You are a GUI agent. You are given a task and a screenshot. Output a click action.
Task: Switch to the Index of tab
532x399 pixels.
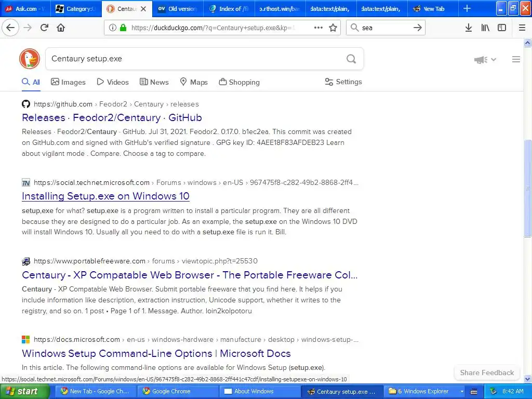pos(229,8)
